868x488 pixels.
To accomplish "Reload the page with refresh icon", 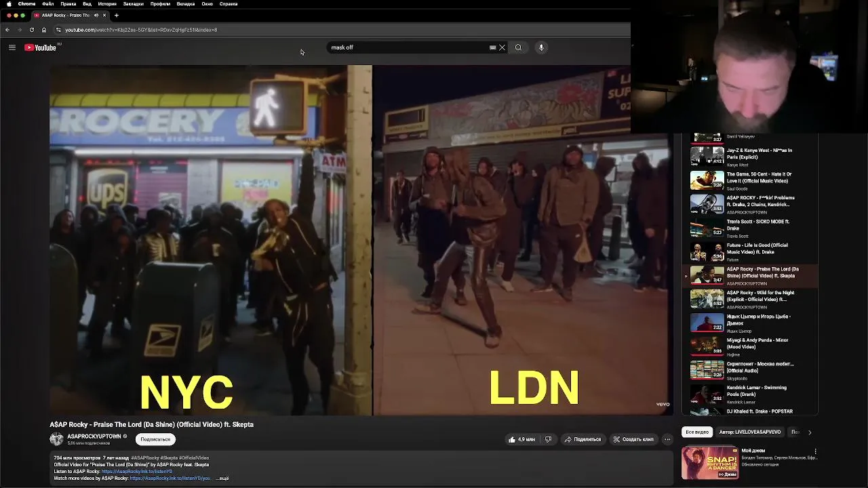I will 32,30.
